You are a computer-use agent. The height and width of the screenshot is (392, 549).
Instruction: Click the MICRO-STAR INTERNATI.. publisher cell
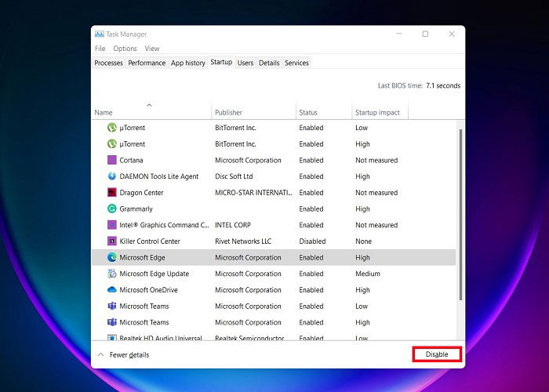pyautogui.click(x=253, y=193)
